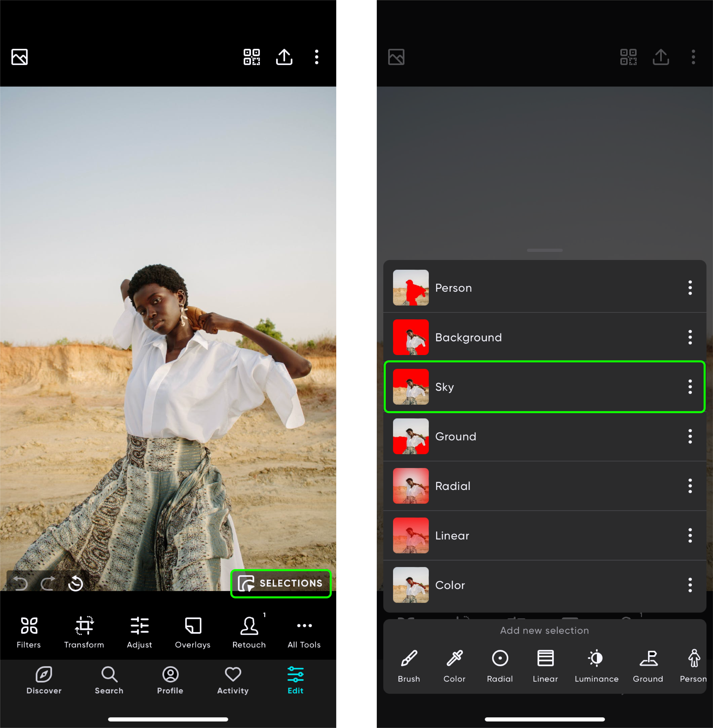Open the Overlays tool
Viewport: 713px width, 728px height.
point(193,632)
